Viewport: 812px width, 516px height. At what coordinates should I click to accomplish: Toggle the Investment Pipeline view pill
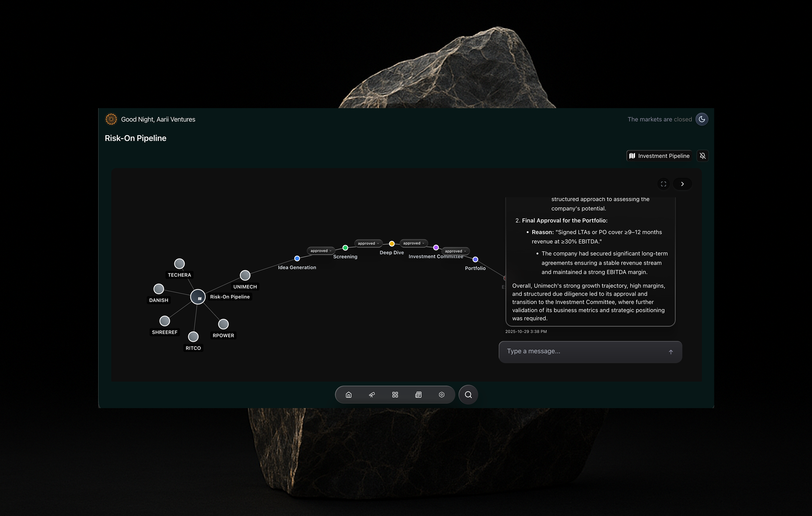click(659, 156)
